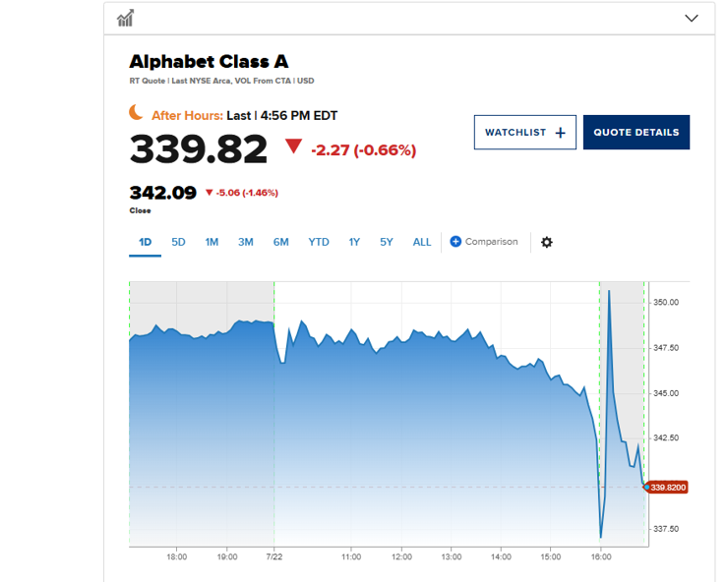Click the red down-triangle beside 339.82
Image resolution: width=728 pixels, height=582 pixels.
(x=293, y=146)
